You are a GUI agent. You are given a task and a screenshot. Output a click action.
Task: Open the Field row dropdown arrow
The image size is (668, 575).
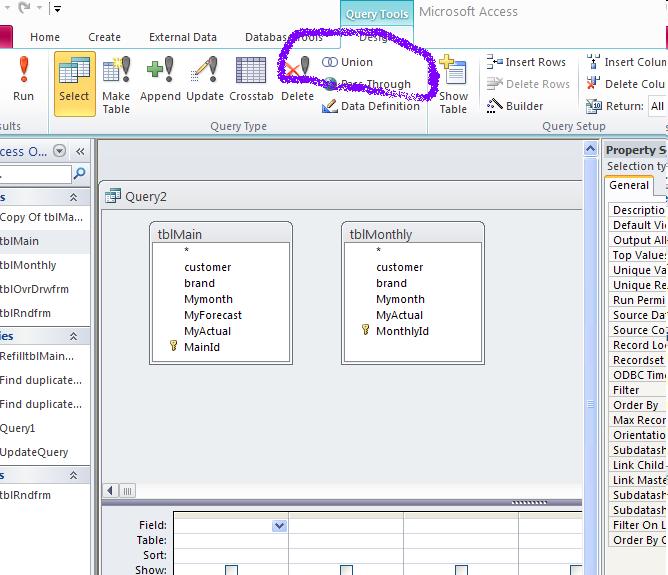click(279, 526)
